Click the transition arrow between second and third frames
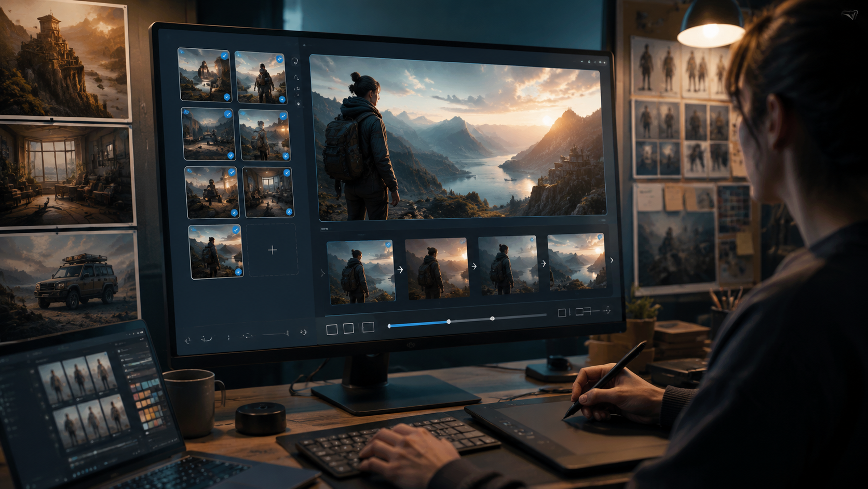The height and width of the screenshot is (489, 868). [x=474, y=266]
